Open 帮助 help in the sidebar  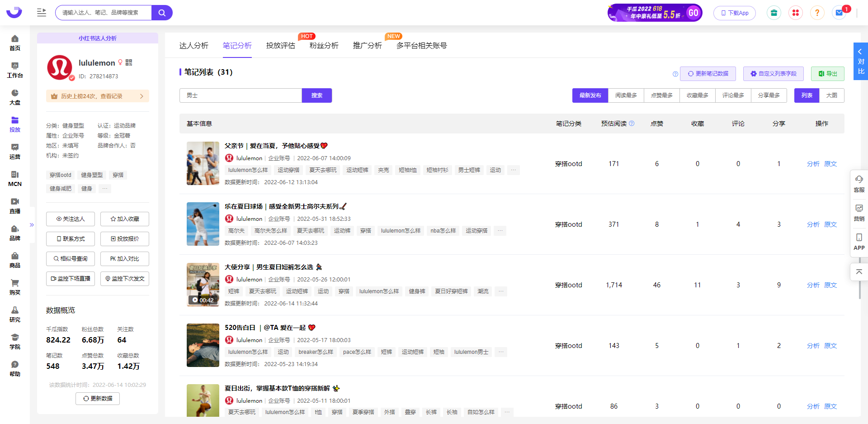tap(15, 369)
